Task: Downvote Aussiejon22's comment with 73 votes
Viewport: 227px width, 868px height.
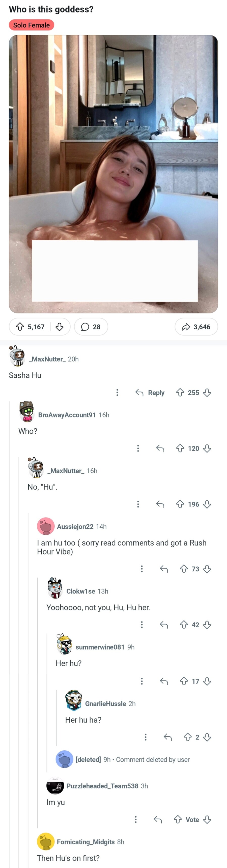Action: [x=207, y=569]
